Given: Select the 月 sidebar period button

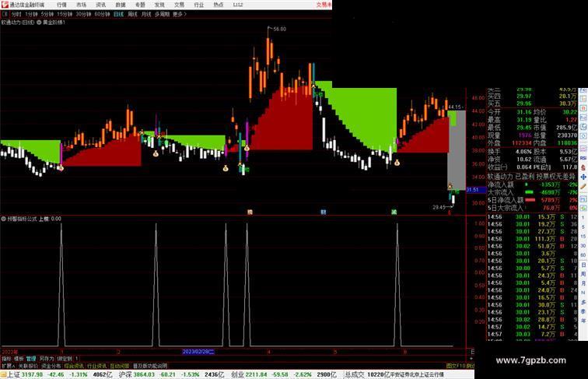Looking at the screenshot, I should [583, 283].
